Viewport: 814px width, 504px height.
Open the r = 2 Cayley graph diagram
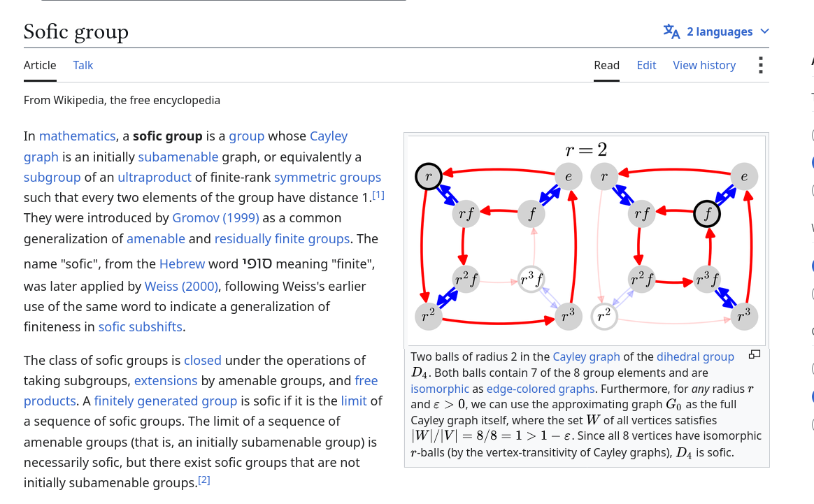point(587,240)
